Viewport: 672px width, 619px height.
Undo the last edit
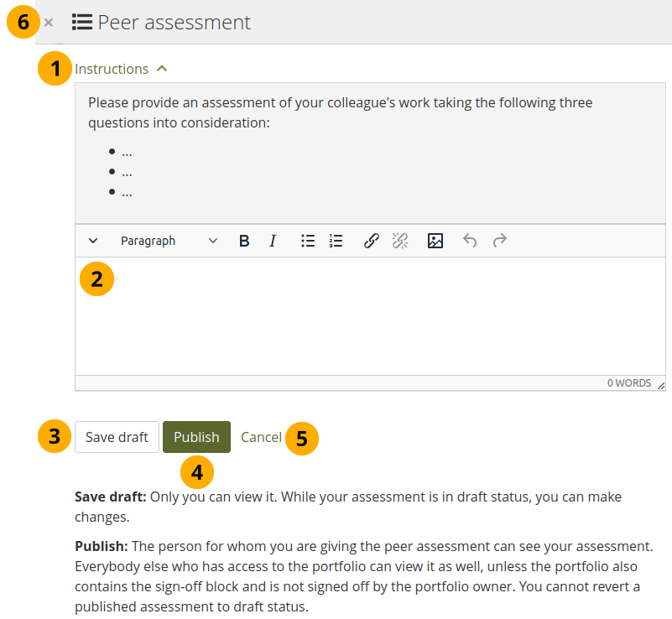click(x=470, y=241)
